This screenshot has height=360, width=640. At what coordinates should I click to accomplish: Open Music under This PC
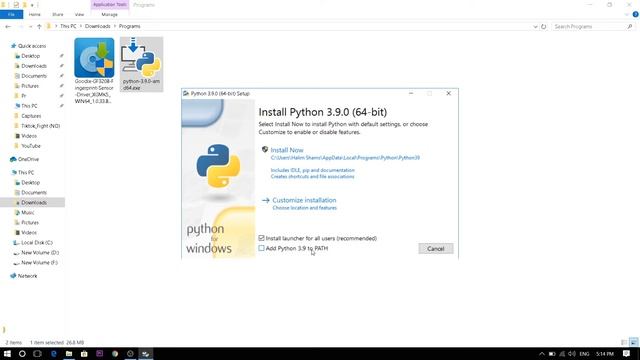pos(28,213)
